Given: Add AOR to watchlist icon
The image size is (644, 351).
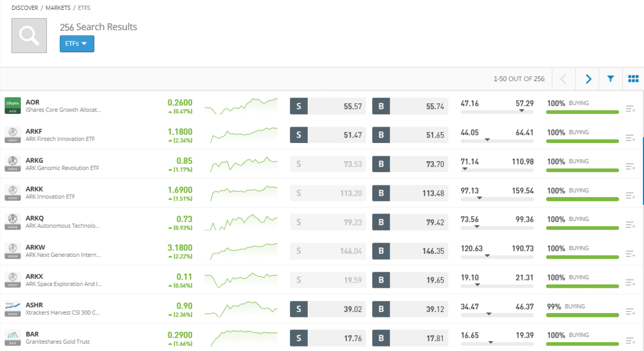Looking at the screenshot, I should pyautogui.click(x=630, y=109).
